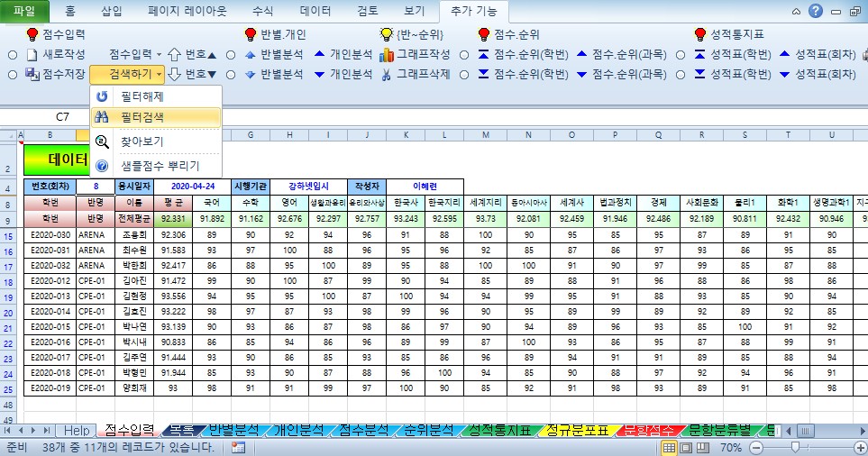Screen dimensions: 868x456
Task: Choose 필터검색 from the dropdown menu
Action: (156, 117)
